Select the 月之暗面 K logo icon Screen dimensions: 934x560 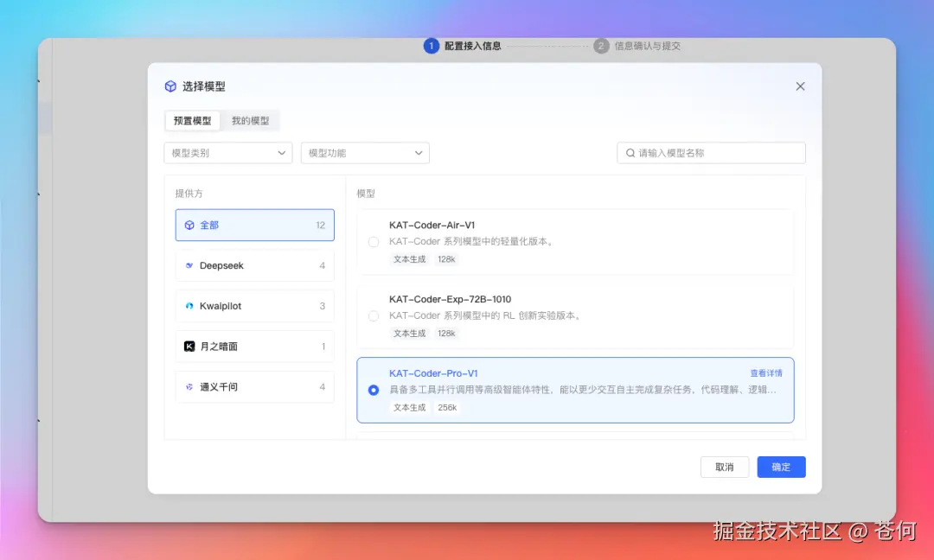click(189, 347)
